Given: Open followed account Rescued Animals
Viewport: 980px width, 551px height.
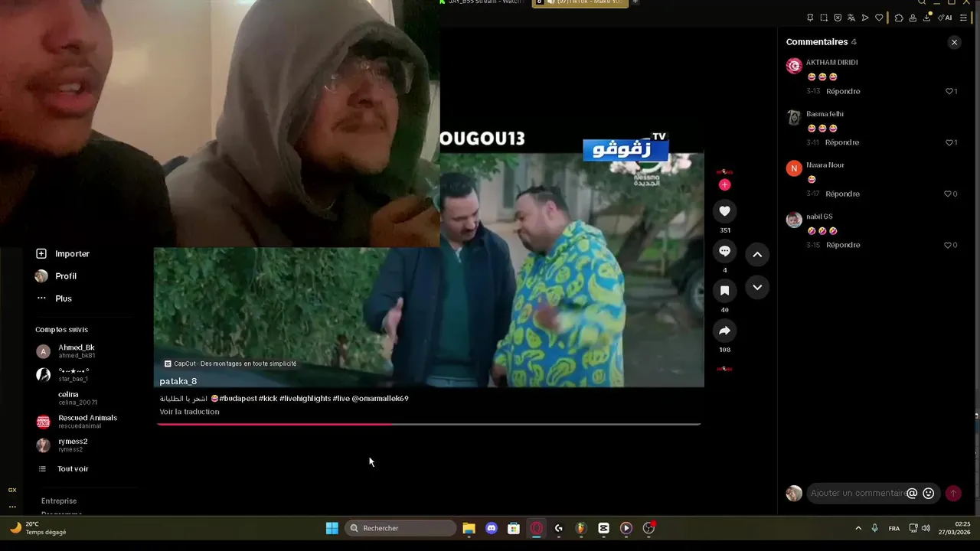Looking at the screenshot, I should [77, 422].
